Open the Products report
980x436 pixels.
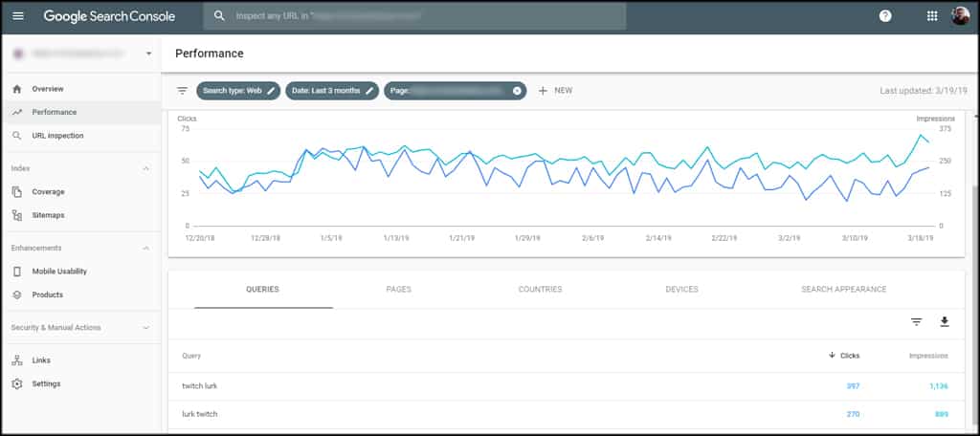(x=48, y=294)
